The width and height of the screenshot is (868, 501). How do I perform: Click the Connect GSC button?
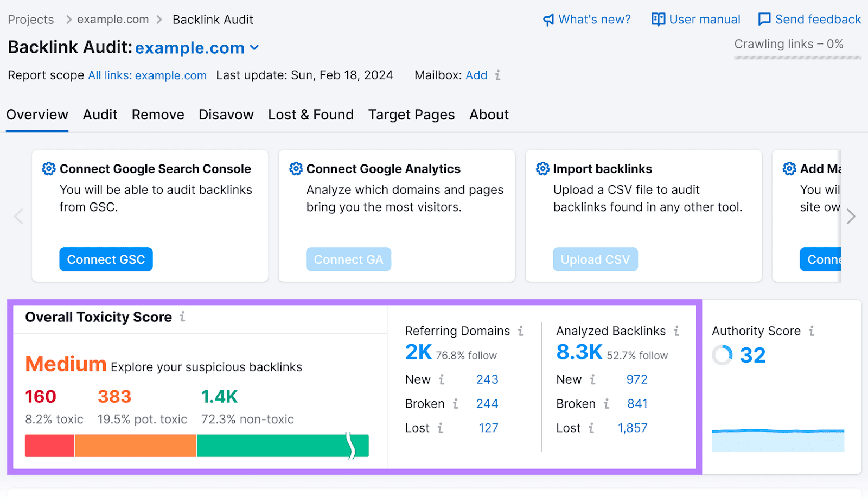(x=106, y=259)
